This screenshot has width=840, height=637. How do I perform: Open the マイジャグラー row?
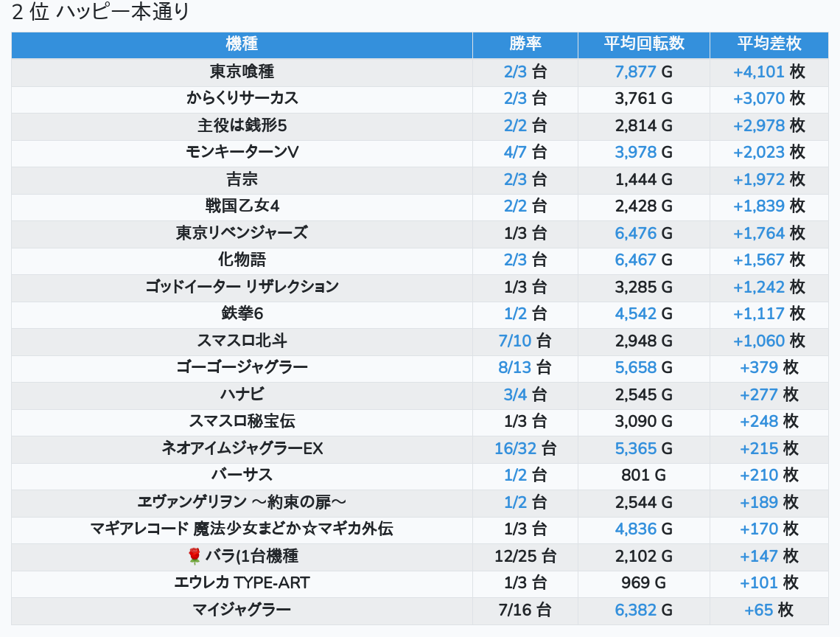pos(242,610)
